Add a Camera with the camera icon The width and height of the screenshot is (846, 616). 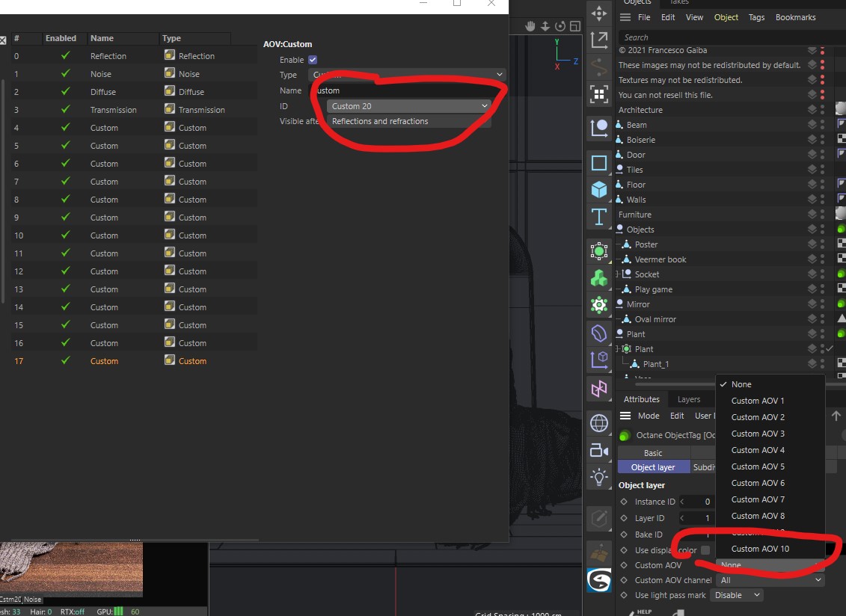599,450
